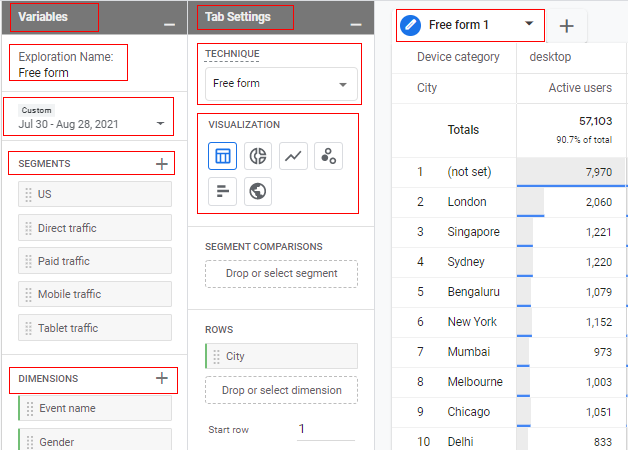Viewport: 628px width, 450px height.
Task: Open the custom date range dropdown
Action: tap(89, 117)
